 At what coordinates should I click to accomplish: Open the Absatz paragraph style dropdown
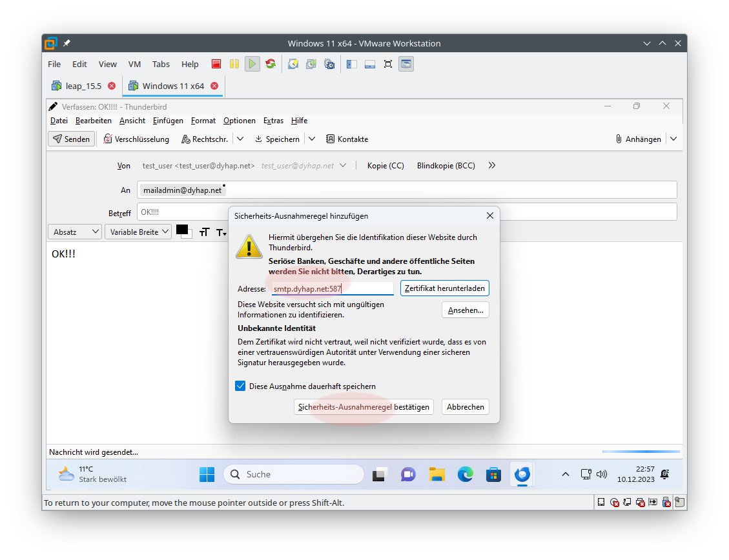pos(74,232)
